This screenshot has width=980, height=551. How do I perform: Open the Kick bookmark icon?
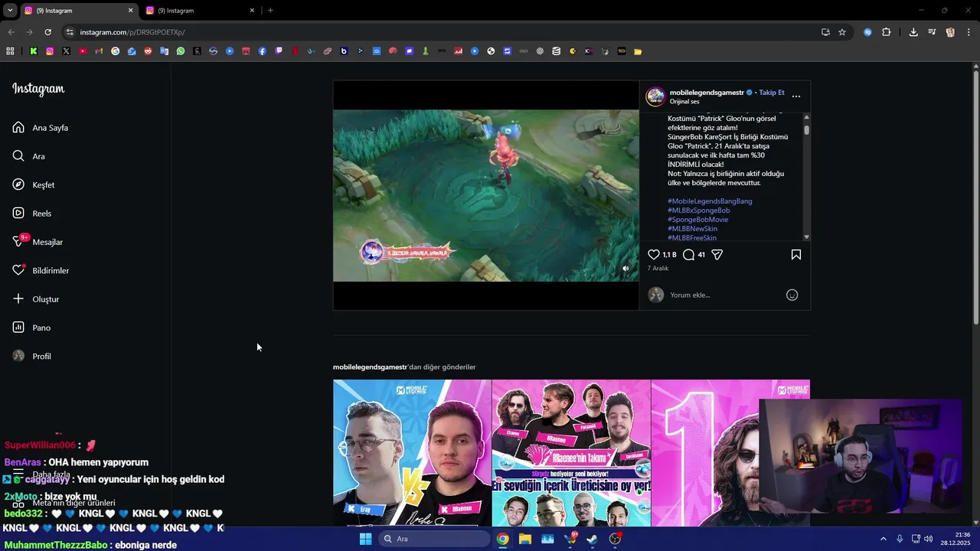coord(34,51)
